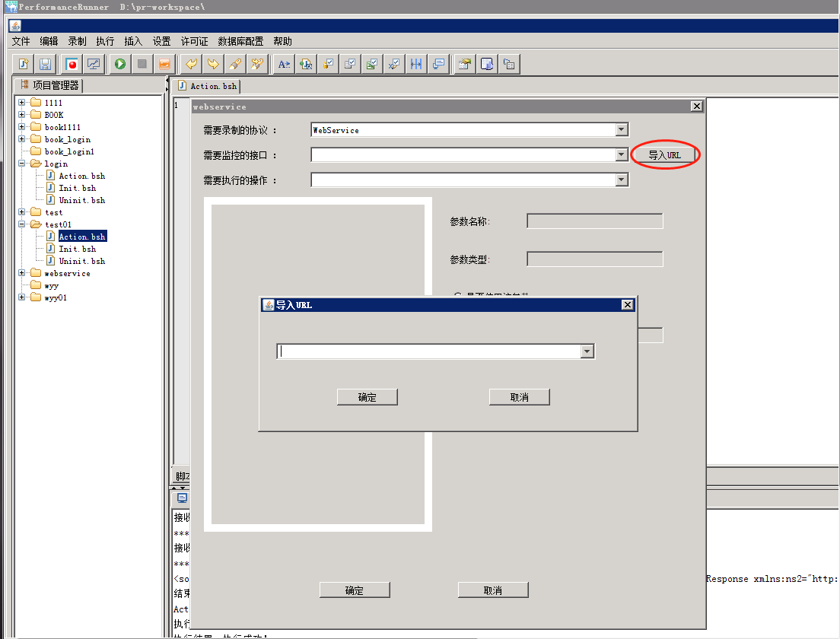Click the yellow Undo arrow icon
Viewport: 840px width, 639px height.
[x=191, y=64]
